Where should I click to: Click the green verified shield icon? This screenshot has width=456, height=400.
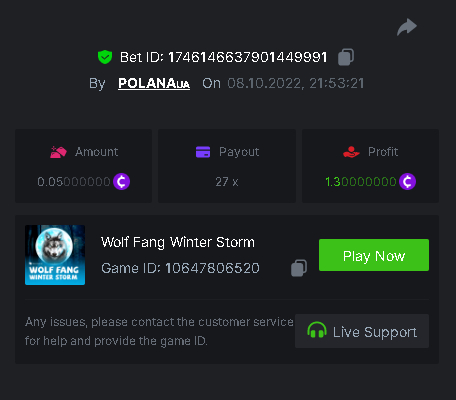(105, 57)
